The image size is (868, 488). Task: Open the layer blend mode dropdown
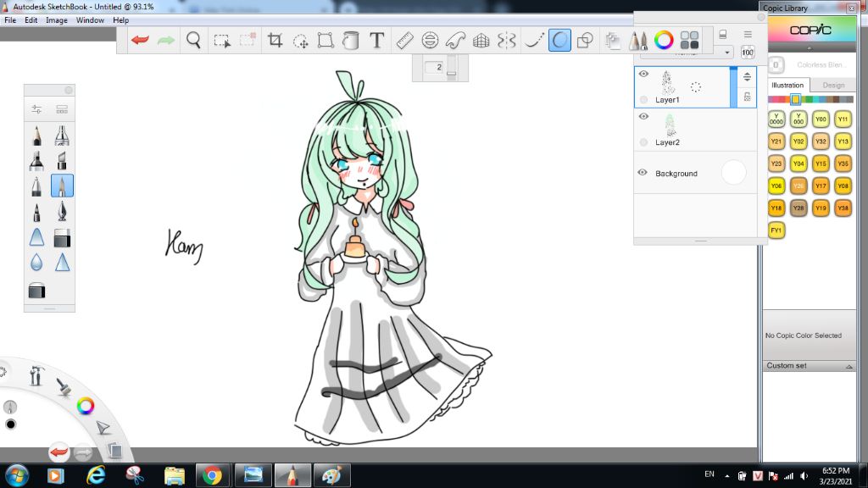click(x=687, y=53)
